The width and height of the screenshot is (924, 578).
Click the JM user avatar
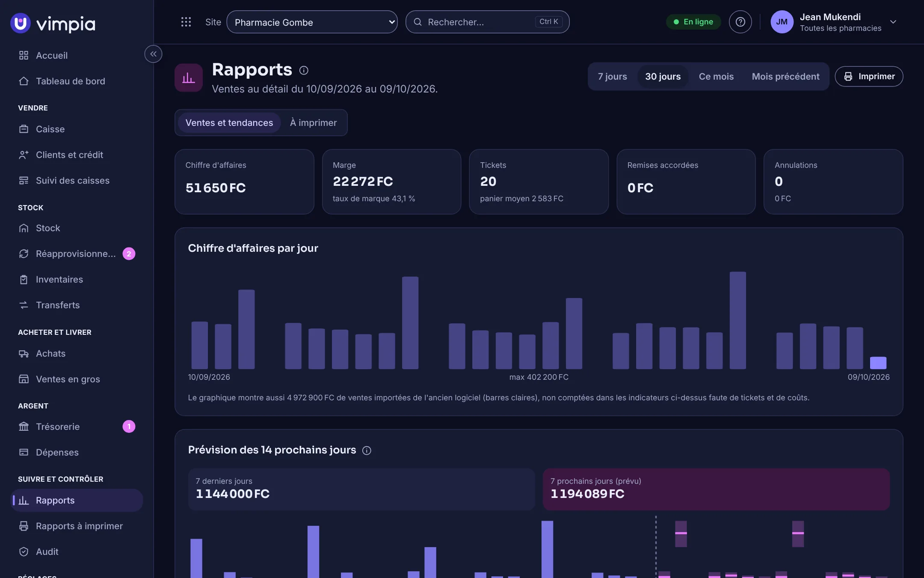[782, 22]
